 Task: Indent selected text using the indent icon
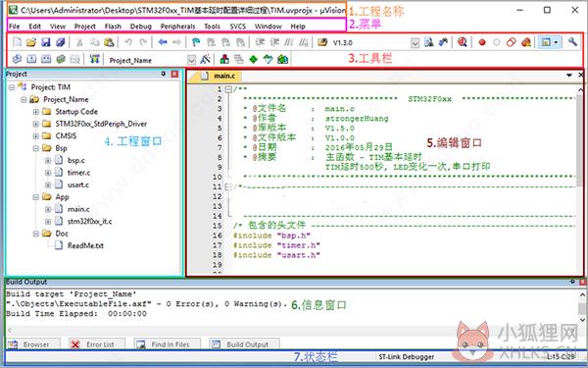tap(260, 42)
